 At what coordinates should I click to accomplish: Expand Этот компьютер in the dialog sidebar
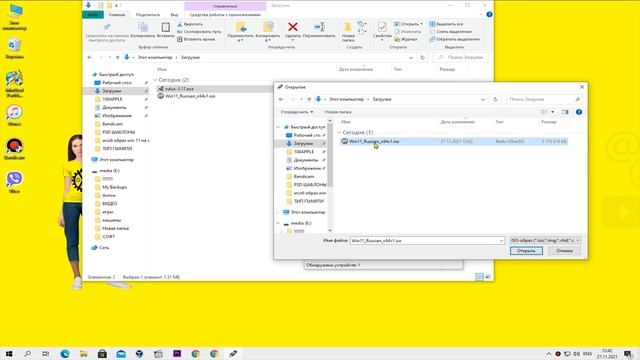278,212
